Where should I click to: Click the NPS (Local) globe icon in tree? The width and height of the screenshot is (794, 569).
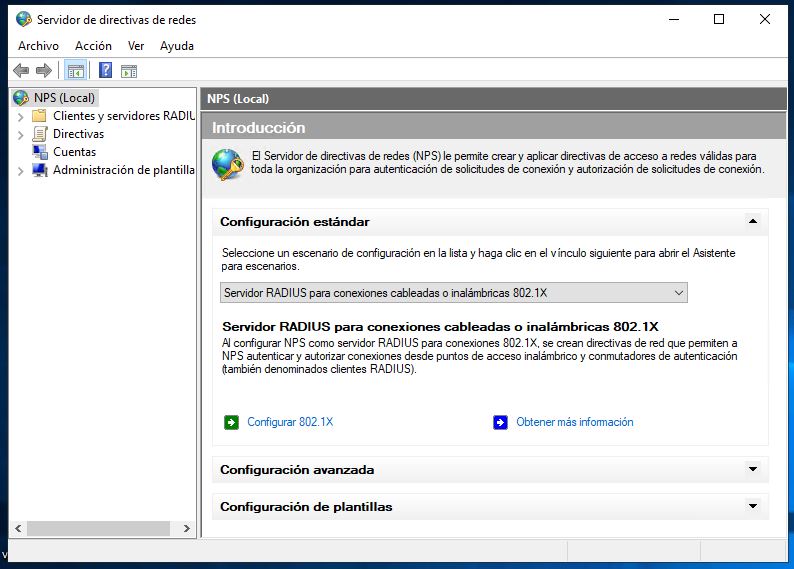pos(21,98)
